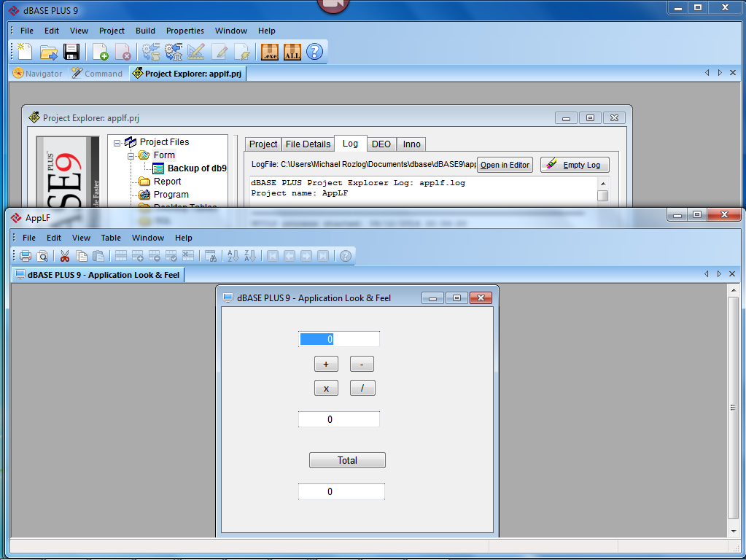Click the gear with columns build icon

[174, 52]
